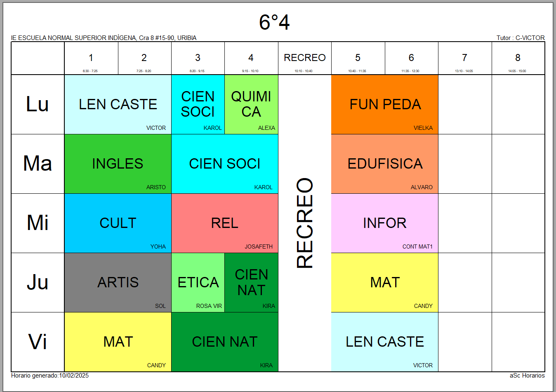
Task: Select Thursday's CIEN NAT lesson cell
Action: coord(251,282)
